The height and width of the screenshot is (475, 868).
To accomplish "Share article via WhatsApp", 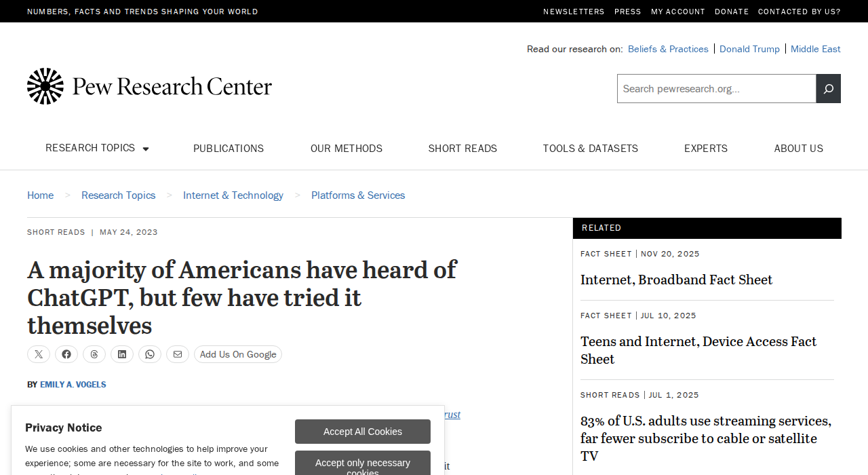I will pyautogui.click(x=150, y=354).
